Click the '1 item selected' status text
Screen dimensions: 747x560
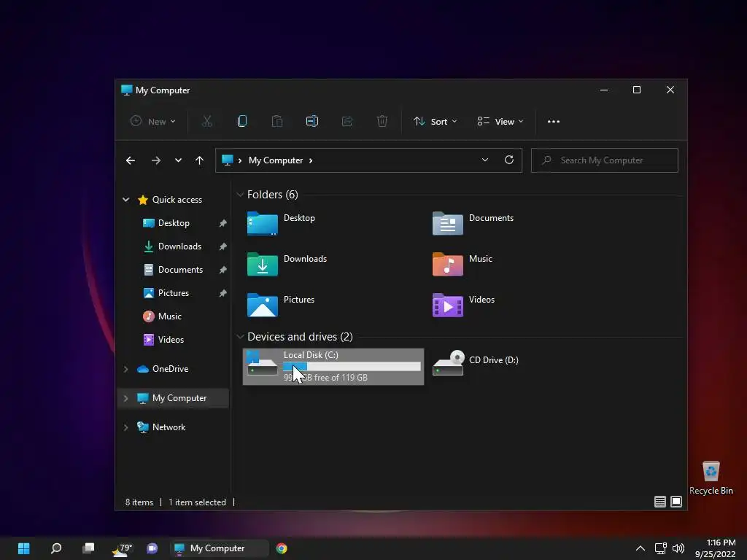[x=197, y=502]
